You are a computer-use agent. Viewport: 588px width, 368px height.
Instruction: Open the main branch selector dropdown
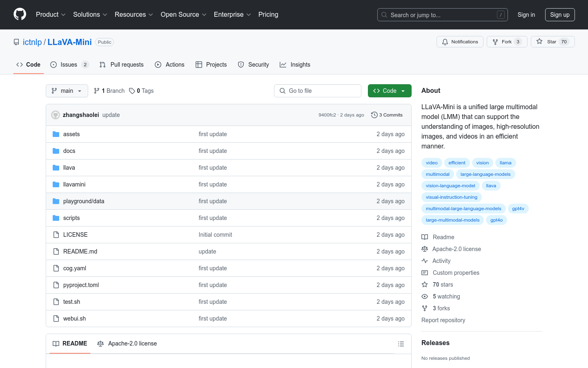click(x=67, y=91)
